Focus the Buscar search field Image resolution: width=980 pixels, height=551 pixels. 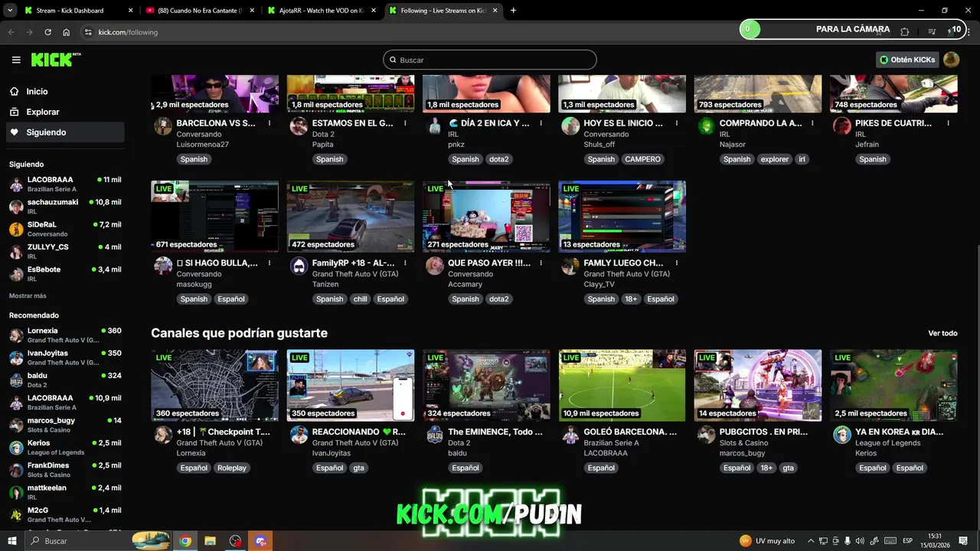pos(490,60)
